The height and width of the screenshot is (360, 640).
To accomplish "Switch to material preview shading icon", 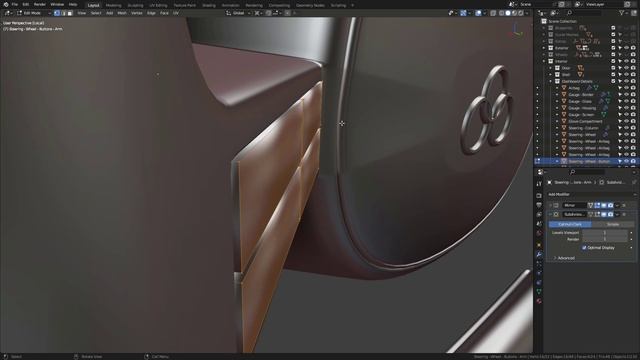I will pyautogui.click(x=515, y=13).
